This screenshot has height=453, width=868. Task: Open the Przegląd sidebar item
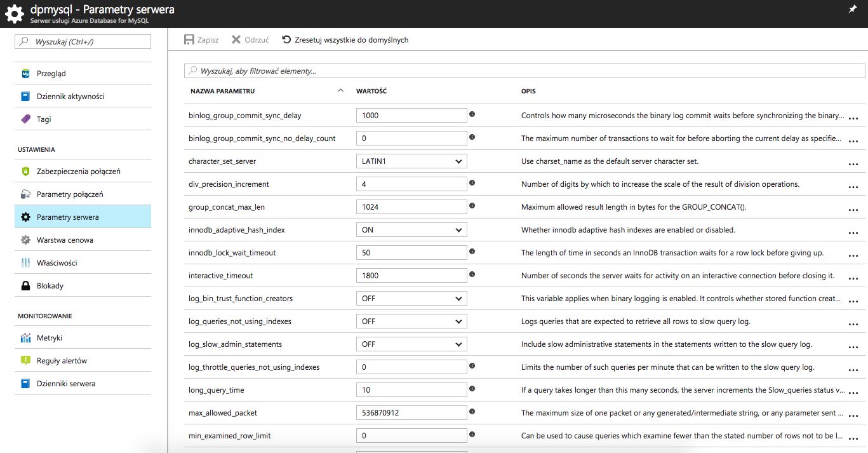(51, 74)
